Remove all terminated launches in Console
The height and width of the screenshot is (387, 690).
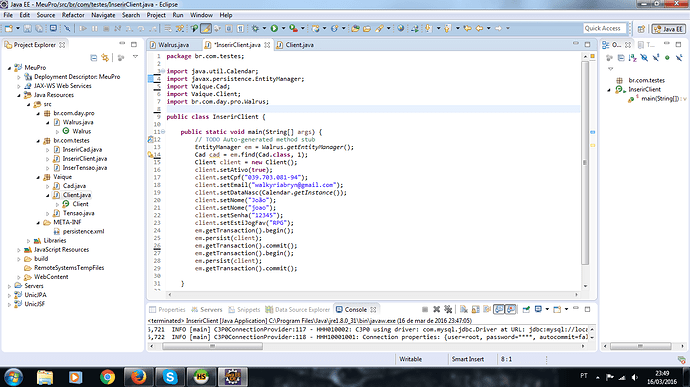[448, 310]
